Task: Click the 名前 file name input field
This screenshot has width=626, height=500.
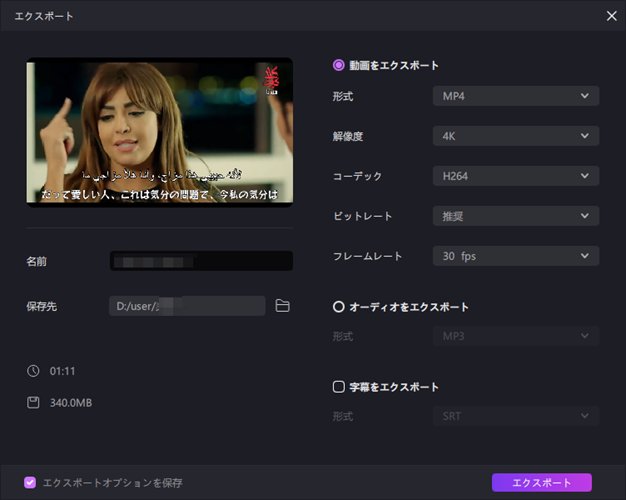Action: 201,261
